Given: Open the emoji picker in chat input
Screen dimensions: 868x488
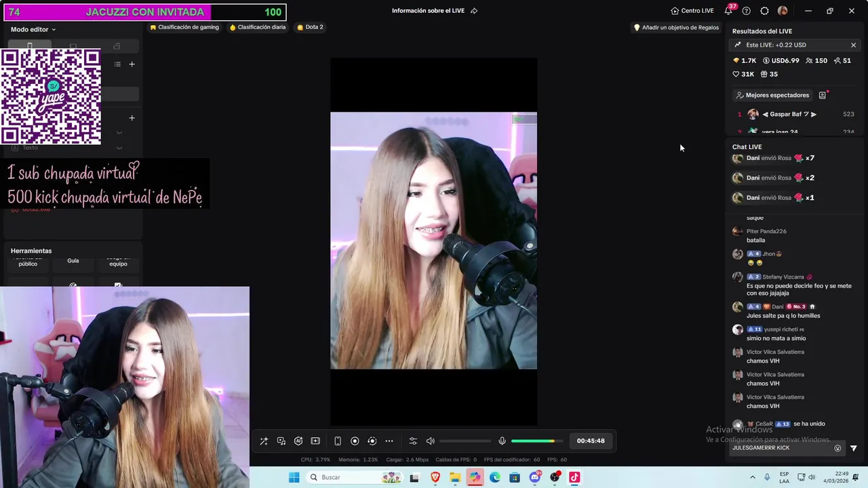Looking at the screenshot, I should click(837, 448).
